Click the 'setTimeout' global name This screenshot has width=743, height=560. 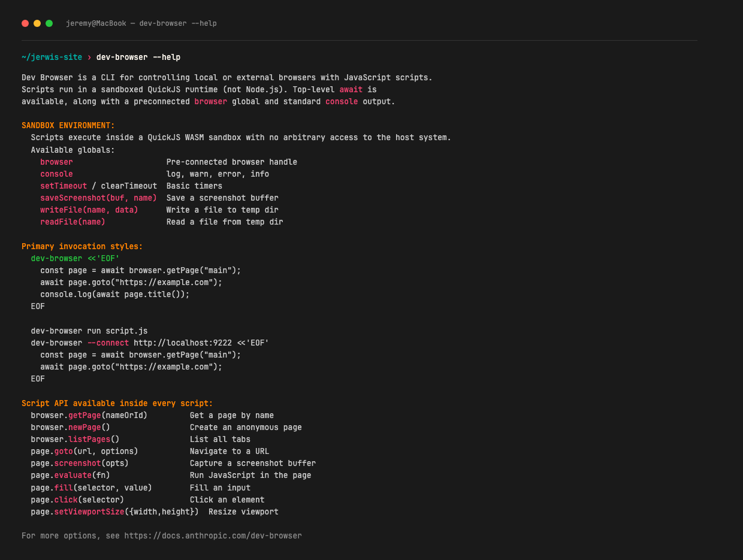64,186
